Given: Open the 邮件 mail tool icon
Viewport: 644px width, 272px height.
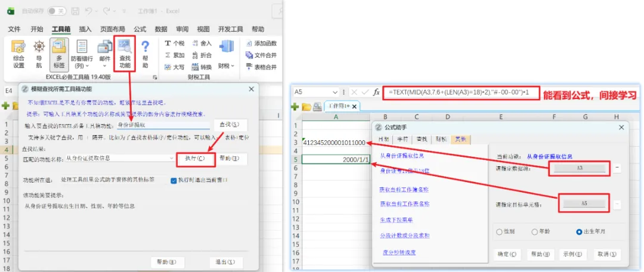Looking at the screenshot, I should click(104, 54).
